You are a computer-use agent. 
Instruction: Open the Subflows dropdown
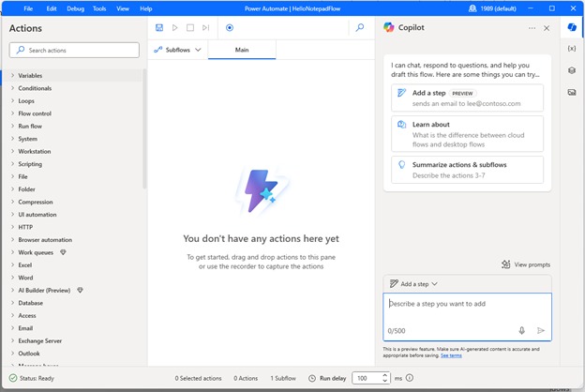[x=177, y=50]
